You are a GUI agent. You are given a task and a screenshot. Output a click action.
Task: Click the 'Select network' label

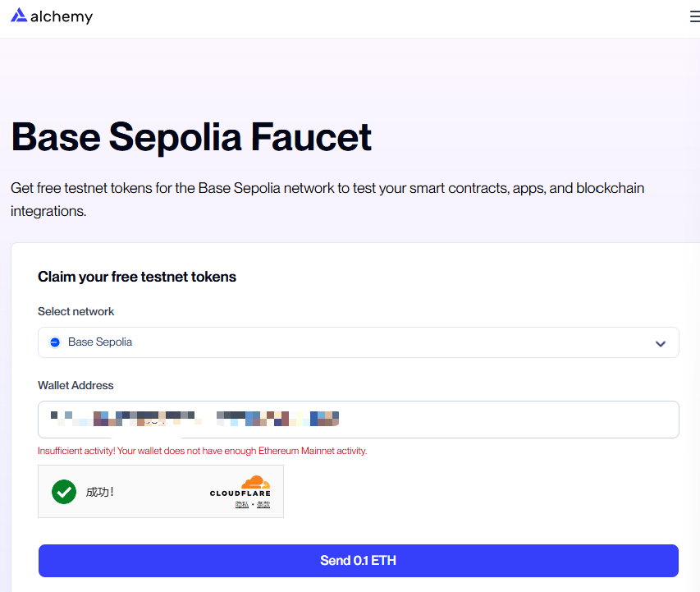(76, 311)
